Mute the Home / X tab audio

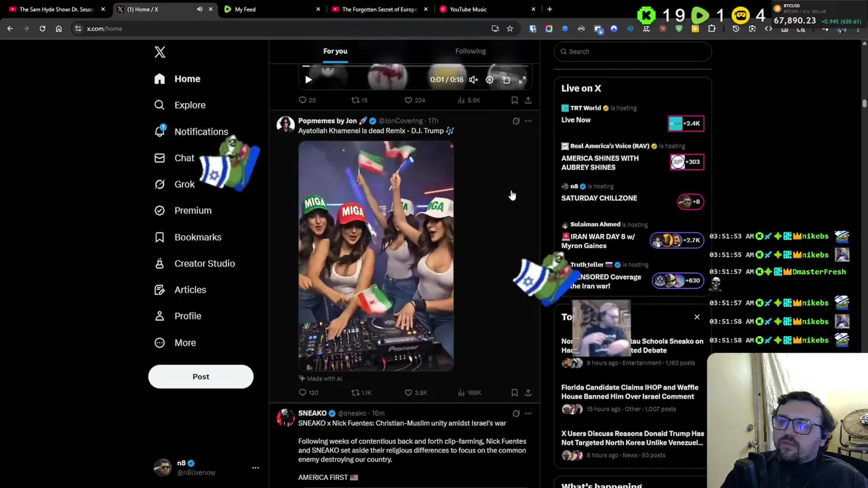point(199,9)
